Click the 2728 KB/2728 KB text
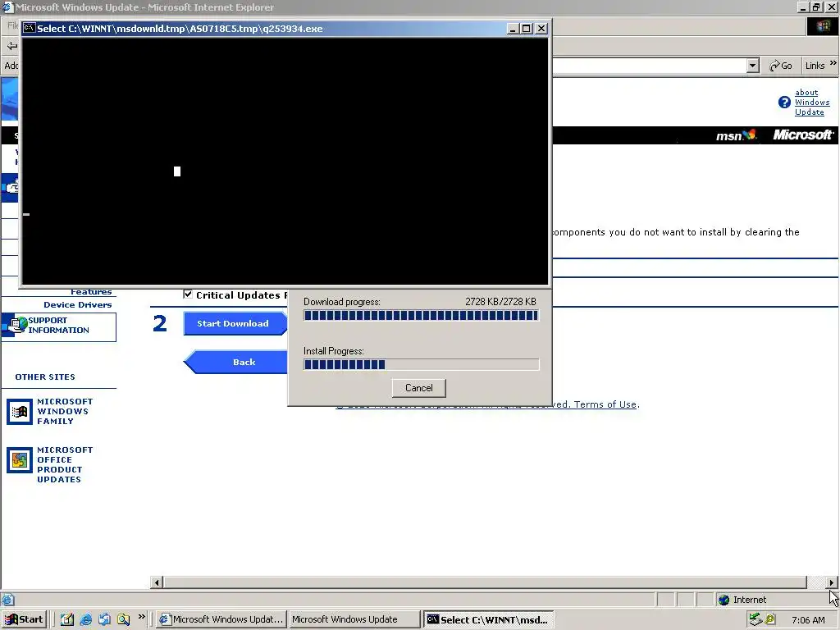Screen dimensions: 840x630 tap(500, 302)
